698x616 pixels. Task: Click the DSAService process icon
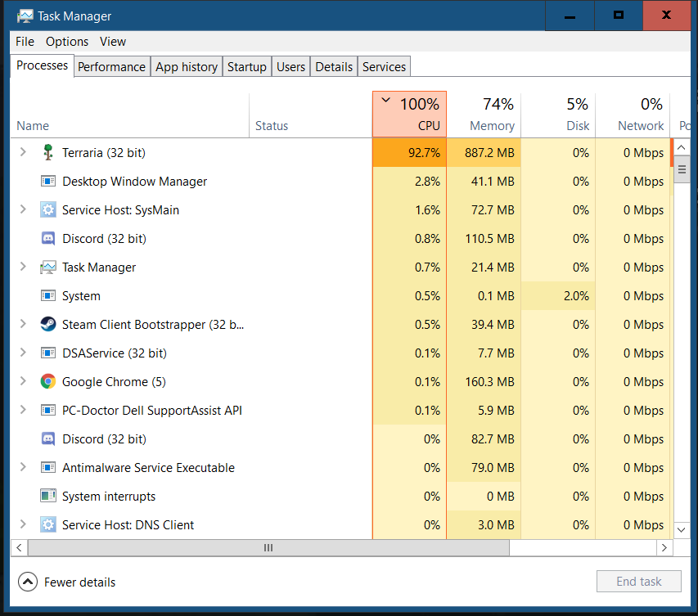coord(48,353)
